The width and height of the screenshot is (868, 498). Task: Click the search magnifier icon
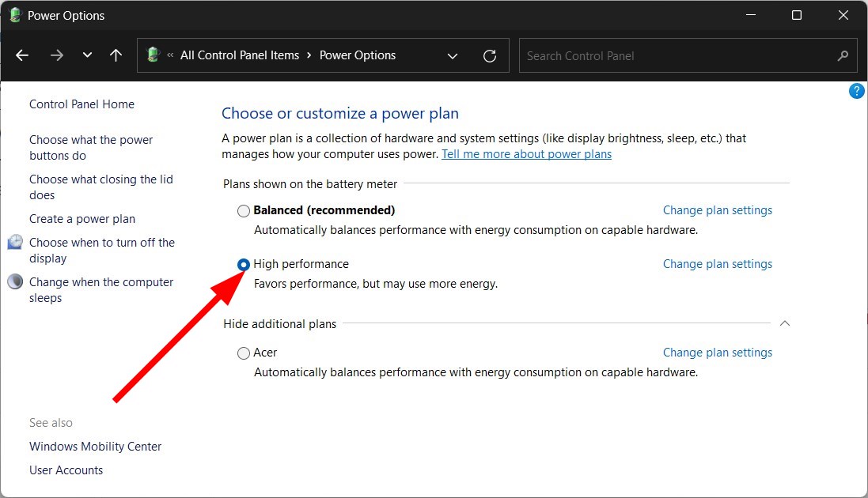click(843, 56)
